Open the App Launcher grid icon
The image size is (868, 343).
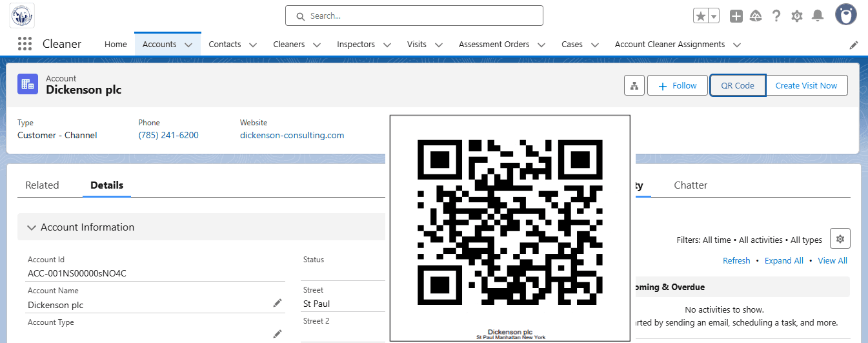(25, 44)
